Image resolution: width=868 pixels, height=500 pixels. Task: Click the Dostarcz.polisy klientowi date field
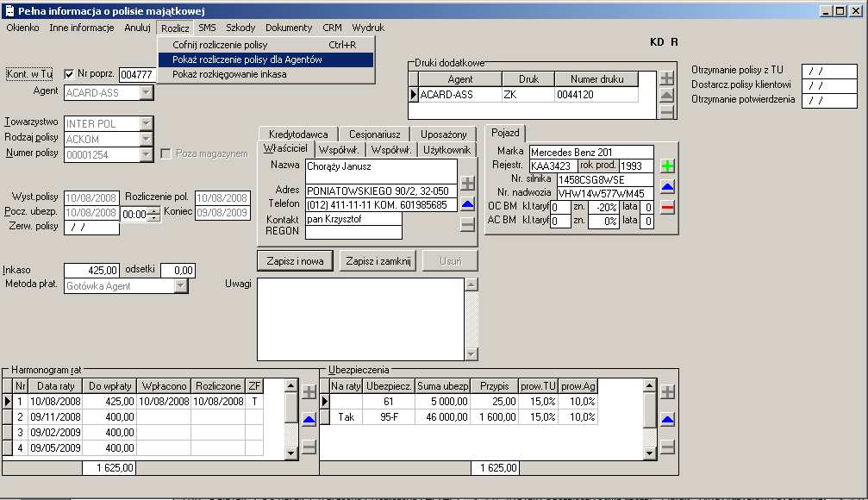829,86
